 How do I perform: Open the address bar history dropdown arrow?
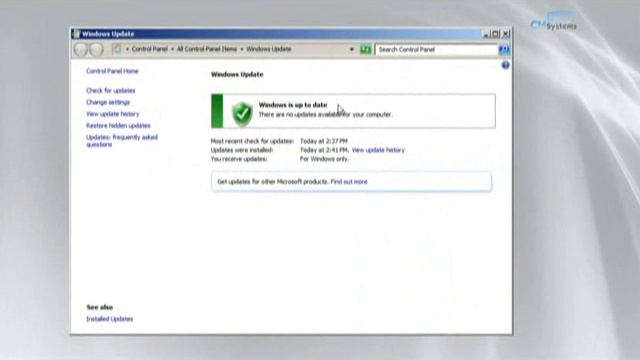(x=352, y=49)
